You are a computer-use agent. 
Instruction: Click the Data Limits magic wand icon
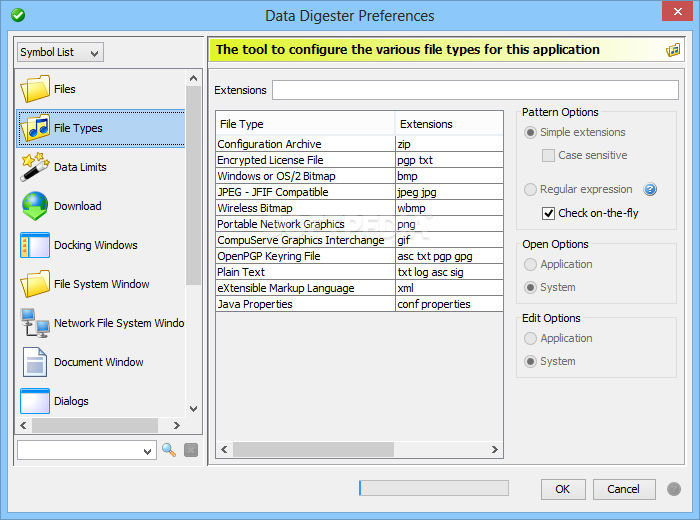(x=35, y=167)
